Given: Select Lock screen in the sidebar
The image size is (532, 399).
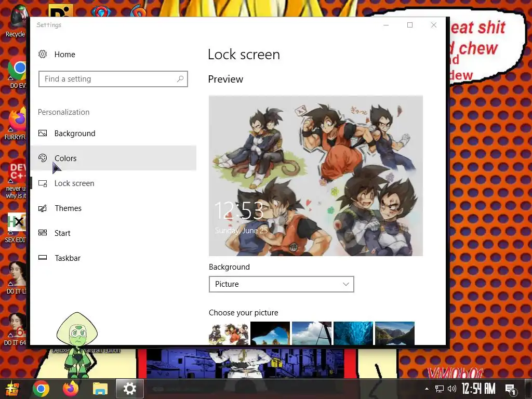Looking at the screenshot, I should coord(113,183).
